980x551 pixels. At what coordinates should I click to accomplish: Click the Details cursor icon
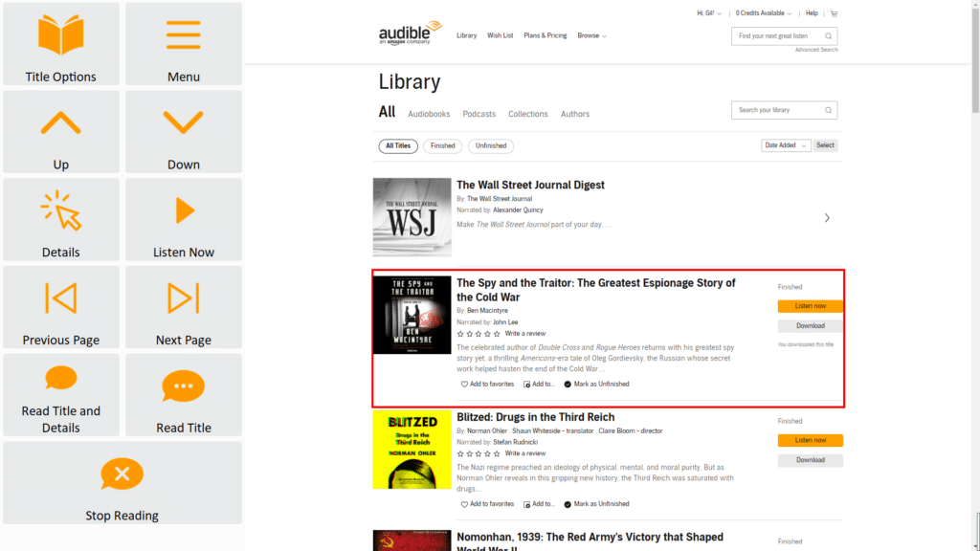61,212
